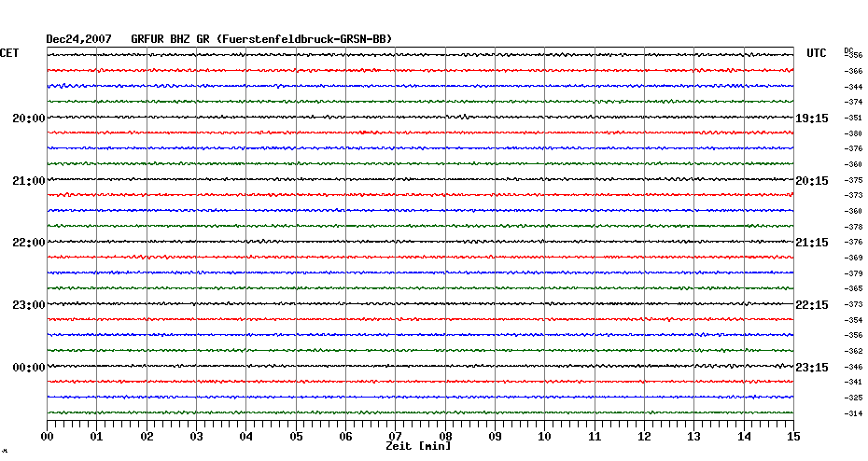
Task: Click the 22:15 UTC time label
Action: (812, 305)
